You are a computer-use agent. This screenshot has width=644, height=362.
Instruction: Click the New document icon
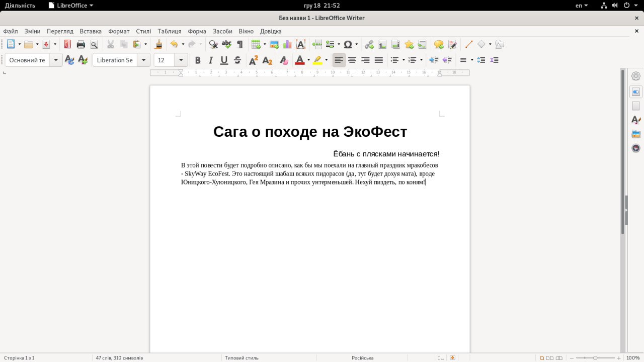coord(11,44)
